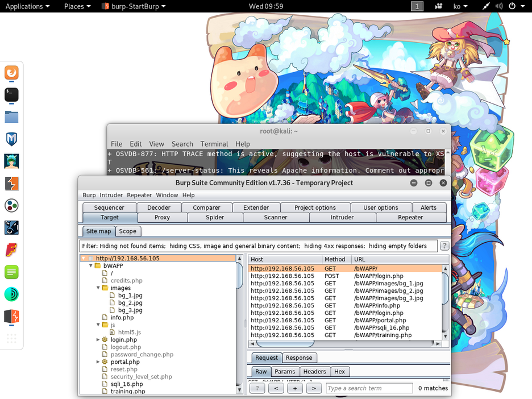Viewport: 532px width, 399px height.
Task: Open Faraday from the dock
Action: tap(11, 250)
